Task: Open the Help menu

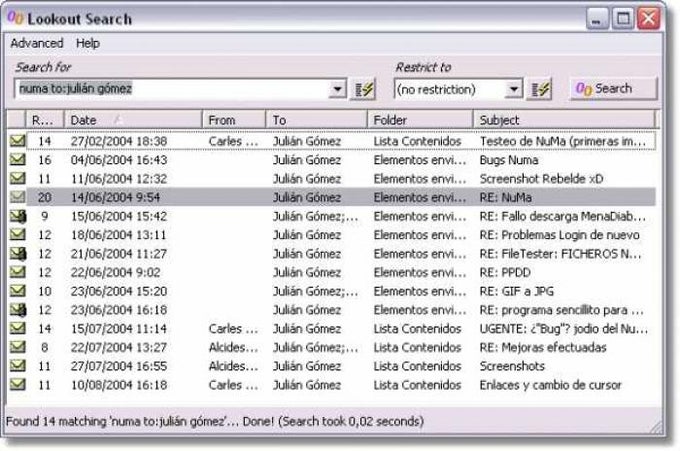Action: [x=88, y=43]
